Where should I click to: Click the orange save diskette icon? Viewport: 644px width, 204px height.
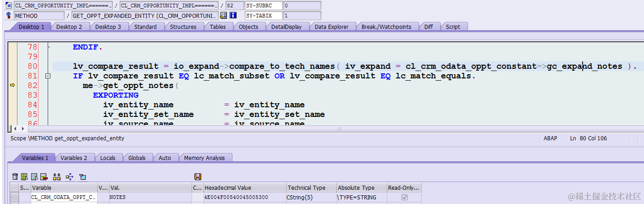click(198, 176)
